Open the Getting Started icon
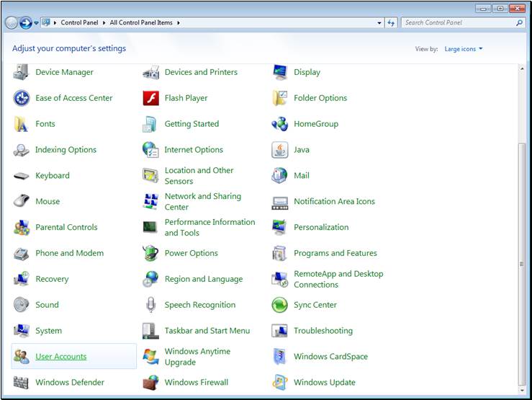 point(150,124)
